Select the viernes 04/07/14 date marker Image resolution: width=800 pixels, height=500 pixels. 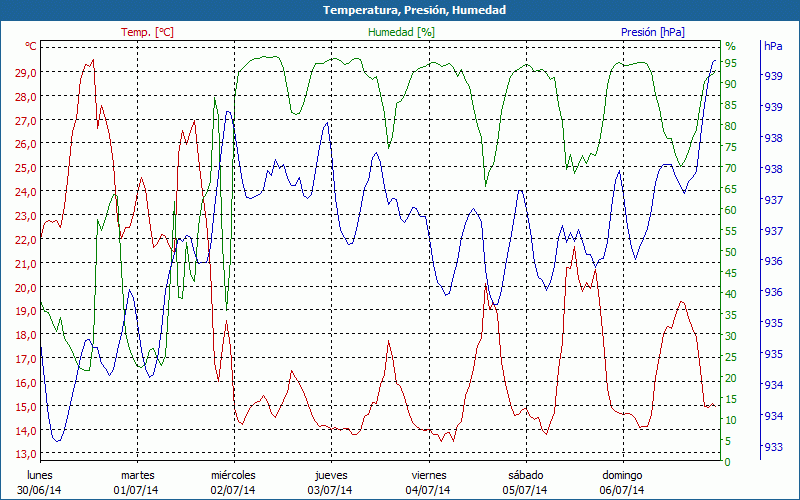coord(428,482)
